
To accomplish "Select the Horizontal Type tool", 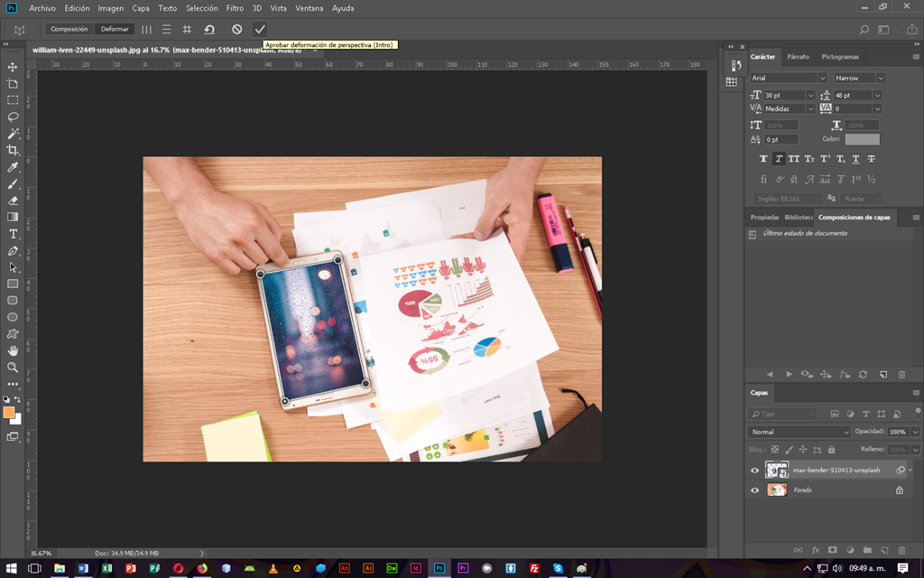I will coord(13,234).
